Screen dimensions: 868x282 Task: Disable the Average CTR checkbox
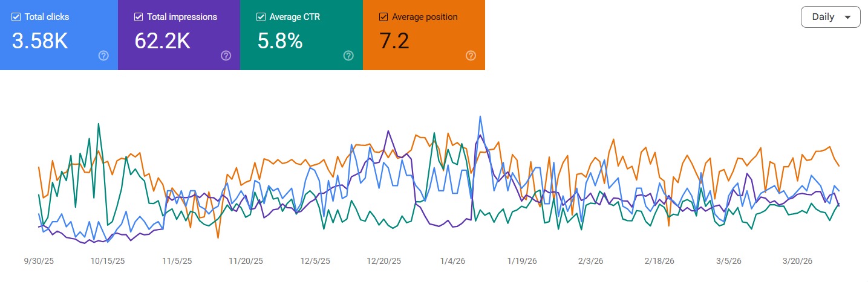261,17
